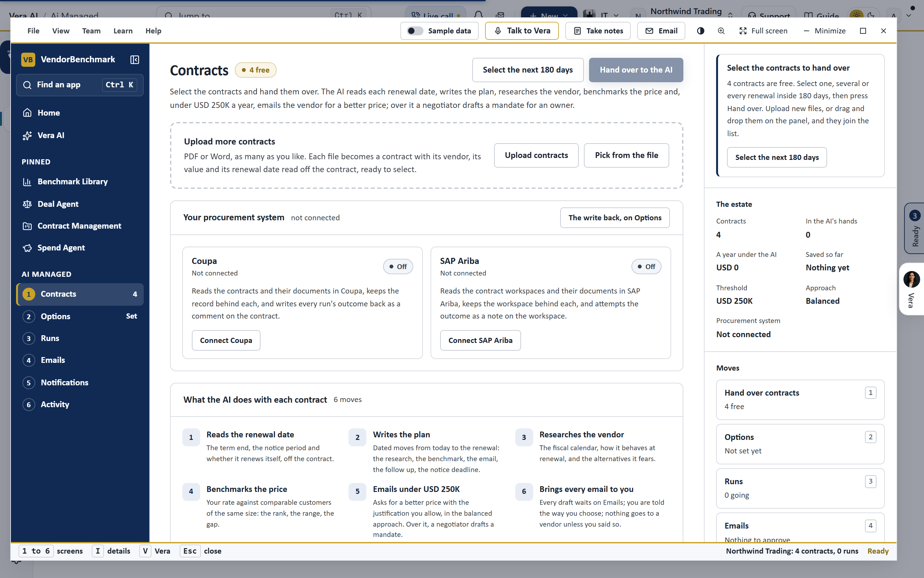Open the Hand over contracts move card
This screenshot has width=924, height=578.
(800, 399)
